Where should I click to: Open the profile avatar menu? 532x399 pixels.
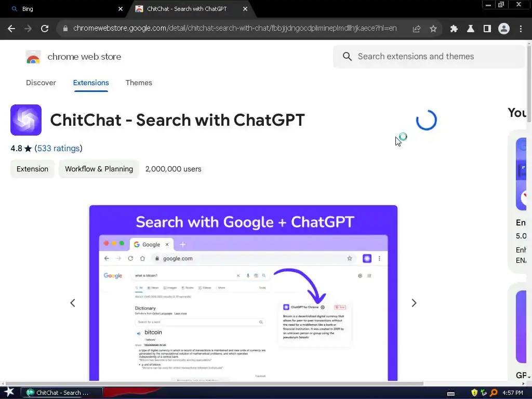[504, 29]
